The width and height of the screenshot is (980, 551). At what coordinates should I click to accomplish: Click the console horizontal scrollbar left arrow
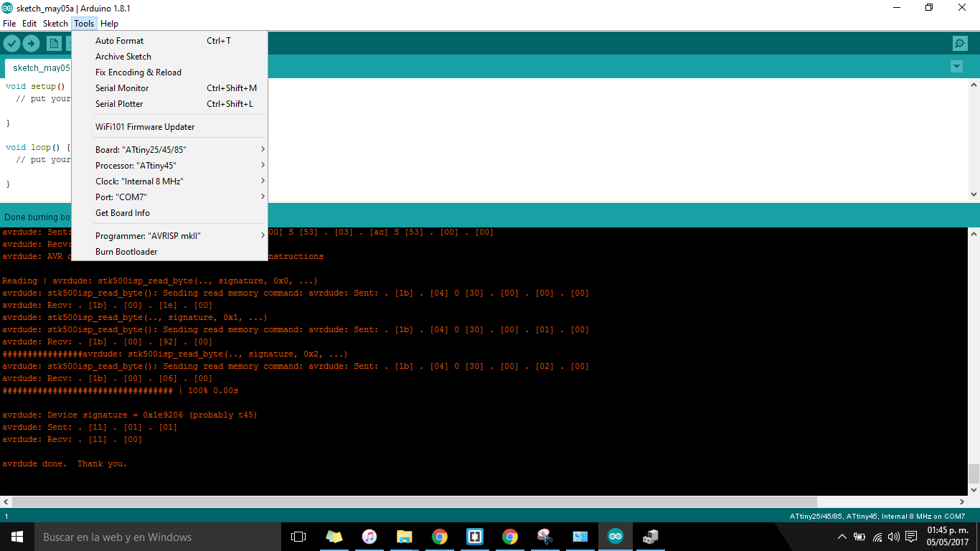(6, 501)
